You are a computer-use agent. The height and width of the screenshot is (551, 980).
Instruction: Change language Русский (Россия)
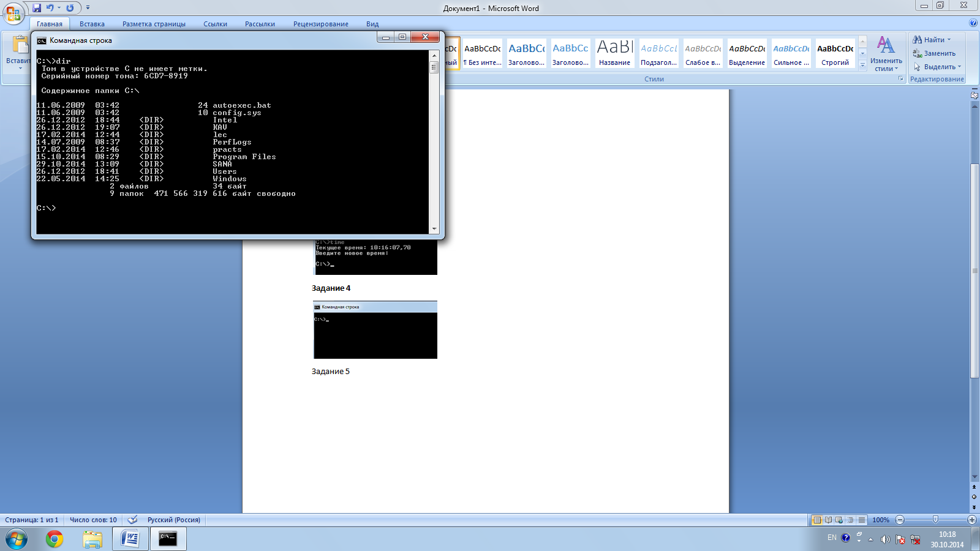(174, 520)
